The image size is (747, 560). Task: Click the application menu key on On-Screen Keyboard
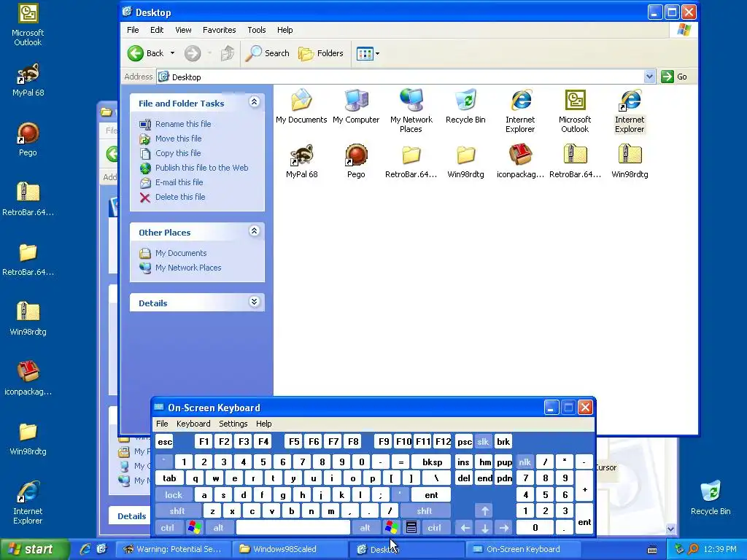(x=411, y=528)
